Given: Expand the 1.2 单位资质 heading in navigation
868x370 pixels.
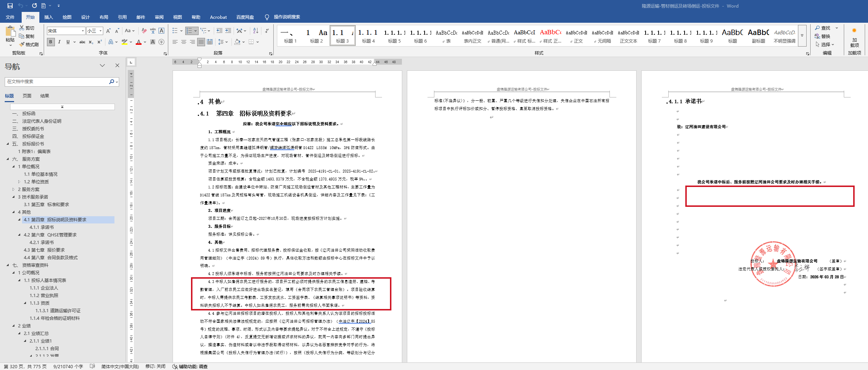Looking at the screenshot, I should click(19, 182).
